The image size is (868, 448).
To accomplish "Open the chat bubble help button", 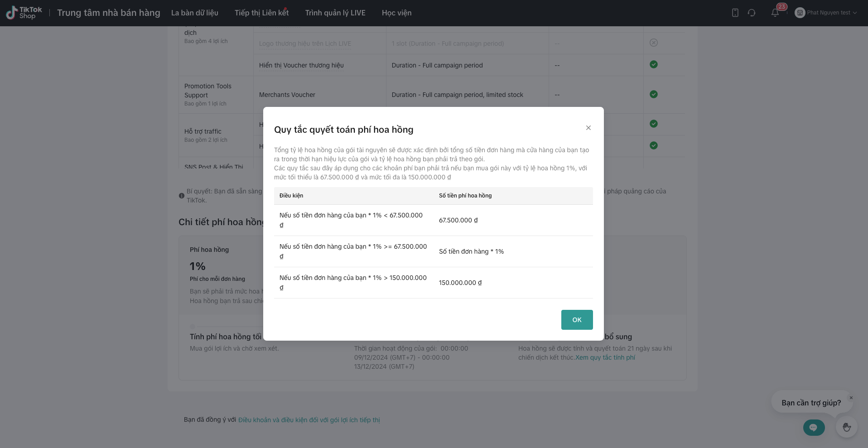I will pyautogui.click(x=814, y=427).
